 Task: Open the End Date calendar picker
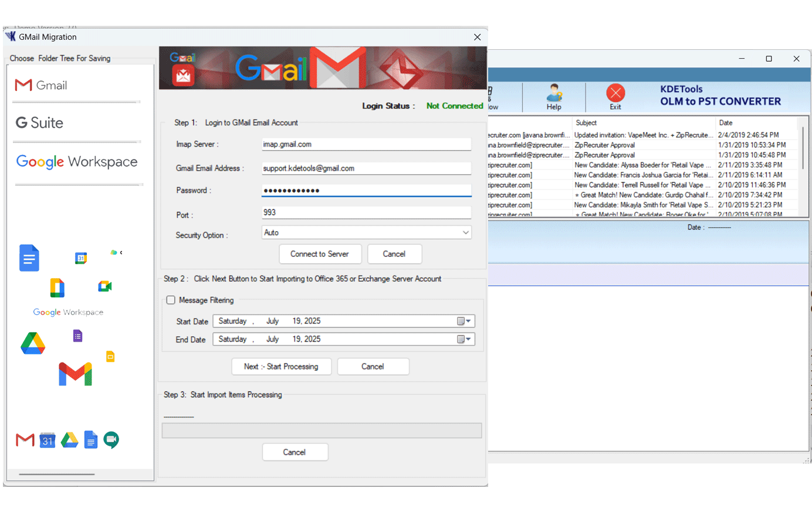point(463,340)
